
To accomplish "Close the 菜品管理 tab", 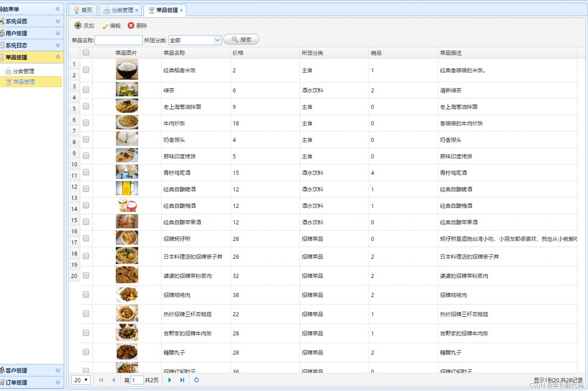I will (181, 10).
